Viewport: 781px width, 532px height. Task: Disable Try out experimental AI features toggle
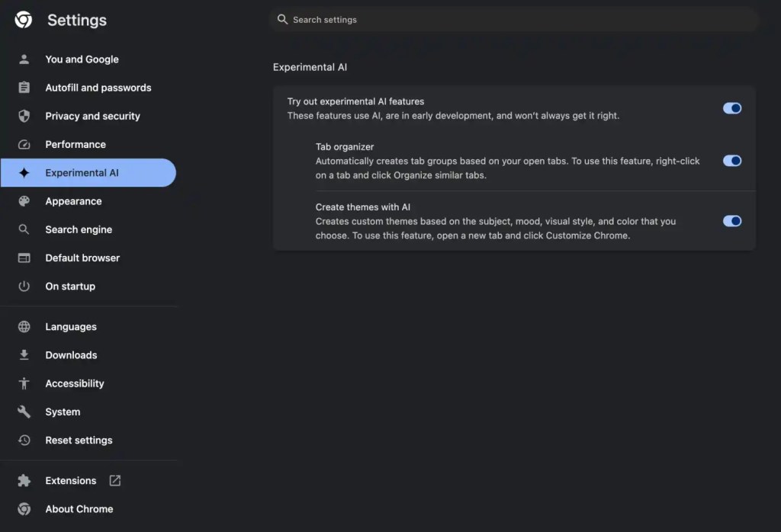click(x=731, y=108)
